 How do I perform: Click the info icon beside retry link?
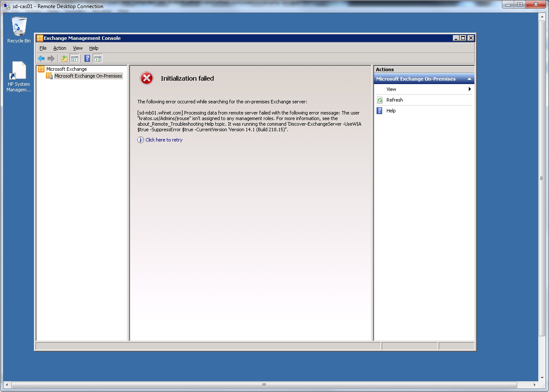[141, 140]
